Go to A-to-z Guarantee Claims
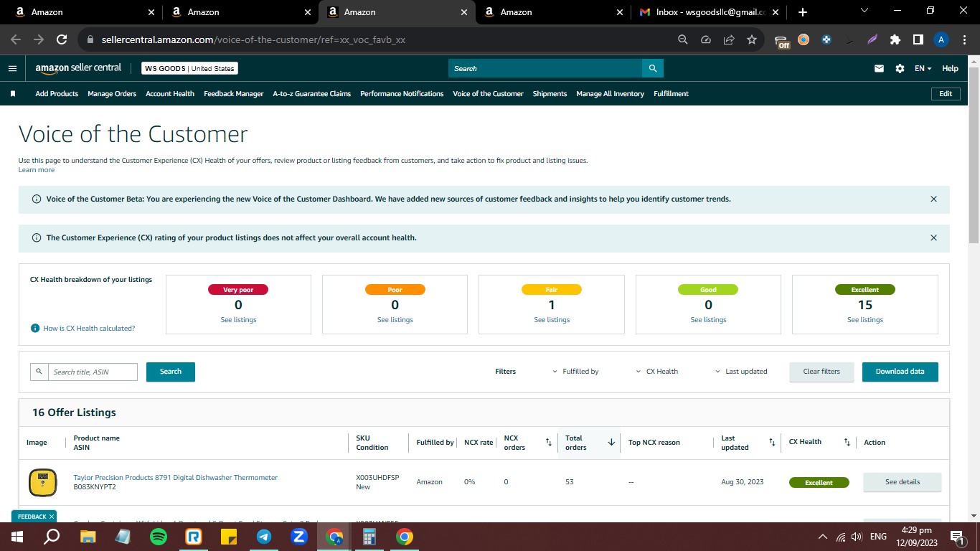This screenshot has height=551, width=980. coord(312,94)
